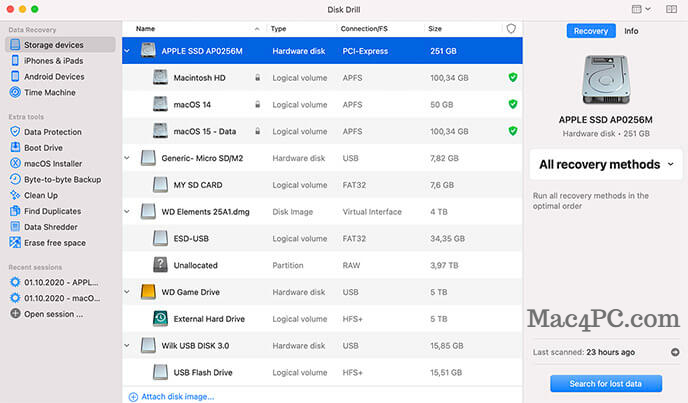Toggle protection shield for macOS 15 - Data
The width and height of the screenshot is (688, 403).
click(512, 131)
